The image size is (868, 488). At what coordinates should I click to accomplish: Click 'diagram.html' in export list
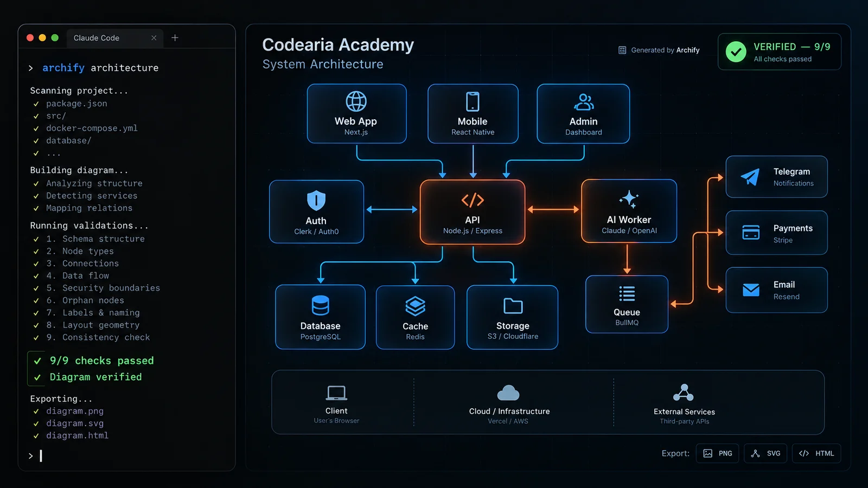click(78, 436)
